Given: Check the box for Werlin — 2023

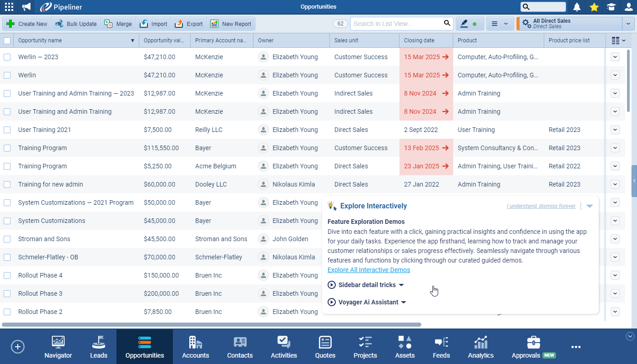Looking at the screenshot, I should coord(7,57).
